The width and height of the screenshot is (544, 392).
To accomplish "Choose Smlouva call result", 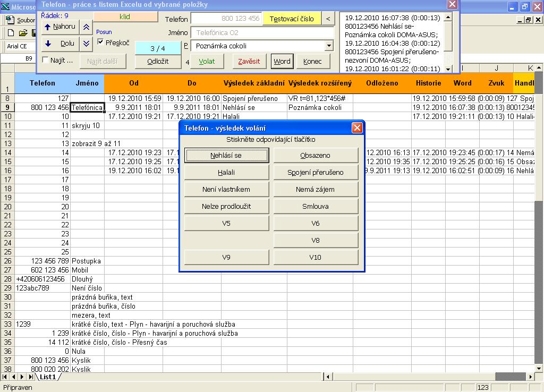I will point(316,207).
